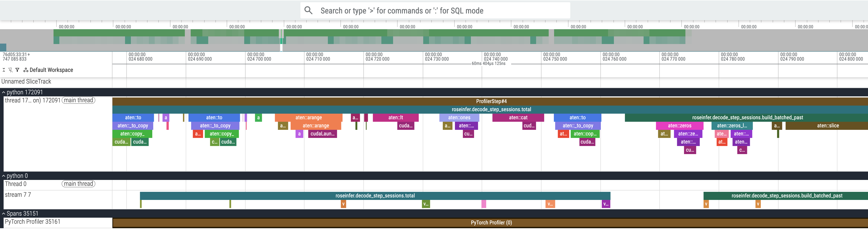Click the search magnifier icon
Screen dimensions: 868x239
pos(308,10)
